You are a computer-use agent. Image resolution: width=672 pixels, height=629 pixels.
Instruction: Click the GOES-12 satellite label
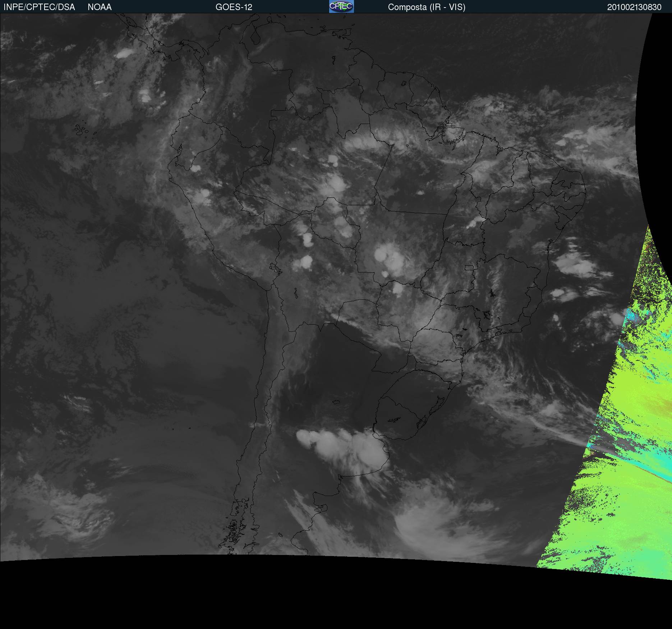pyautogui.click(x=234, y=7)
